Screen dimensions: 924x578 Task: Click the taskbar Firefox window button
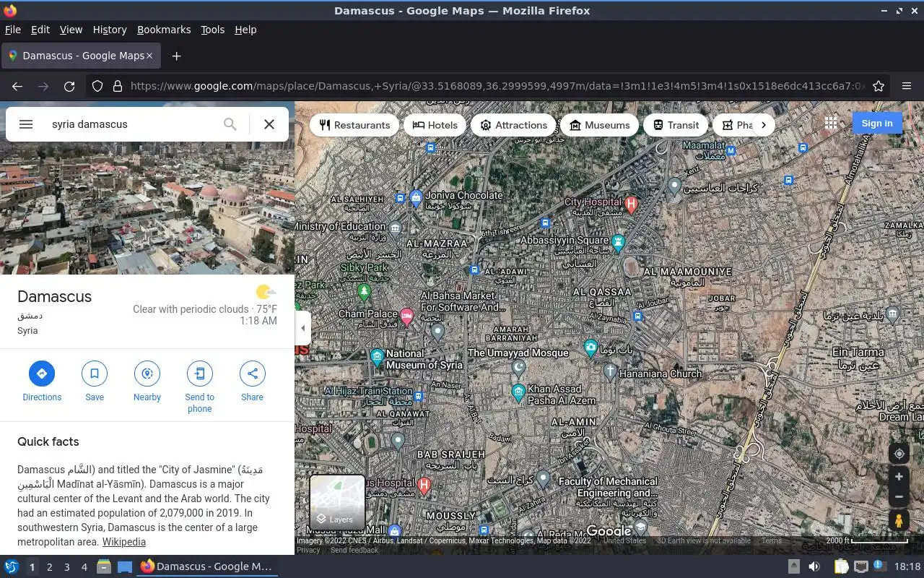206,566
